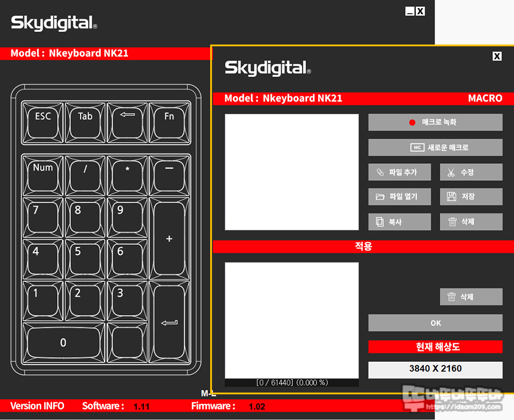The width and height of the screenshot is (514, 420).
Task: Click the Skydigital logo in MACRO dialog
Action: click(x=268, y=68)
